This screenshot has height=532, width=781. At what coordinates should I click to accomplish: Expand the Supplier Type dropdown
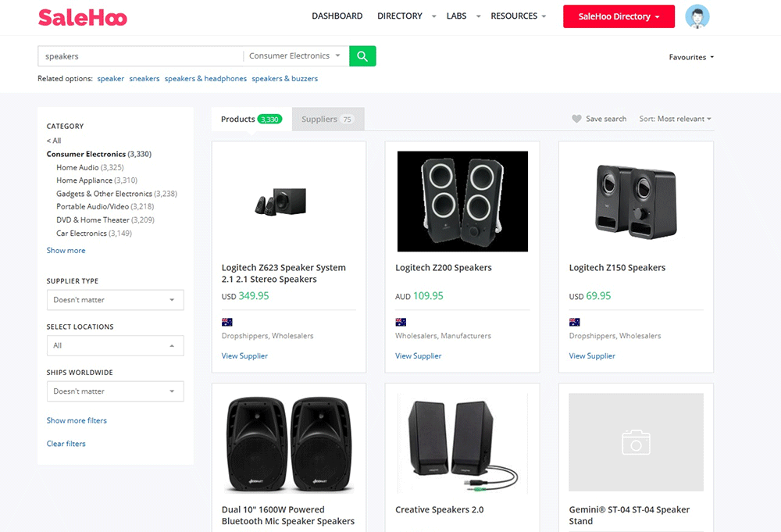click(x=115, y=300)
